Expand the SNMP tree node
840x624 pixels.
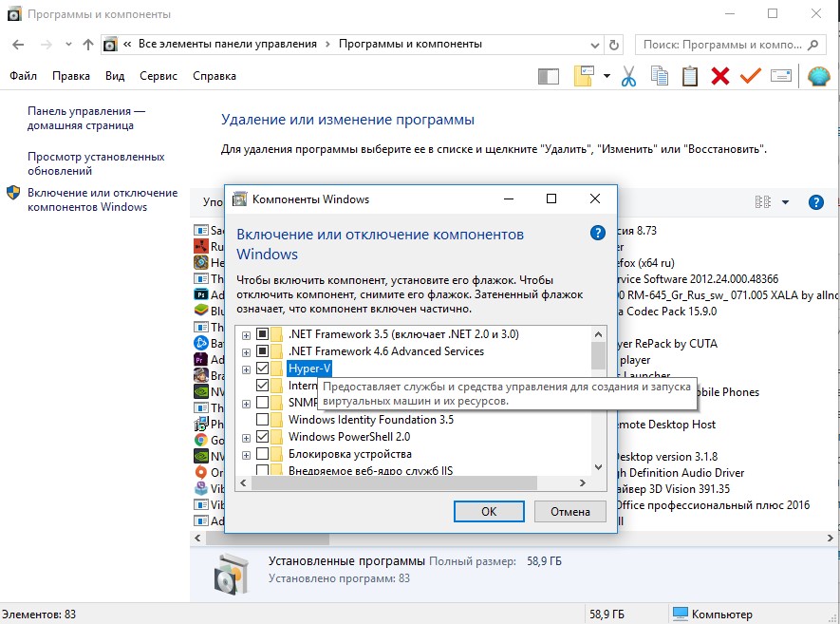pos(246,405)
